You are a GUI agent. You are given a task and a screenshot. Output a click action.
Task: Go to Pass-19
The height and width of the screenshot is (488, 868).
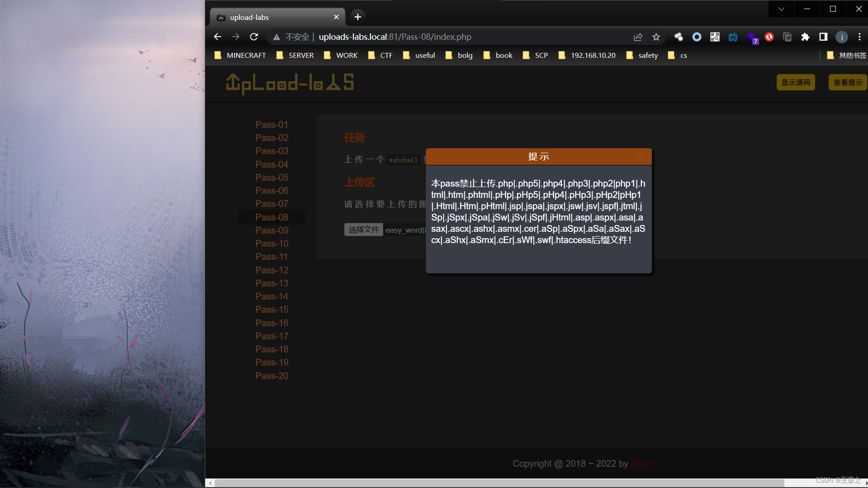pyautogui.click(x=272, y=362)
